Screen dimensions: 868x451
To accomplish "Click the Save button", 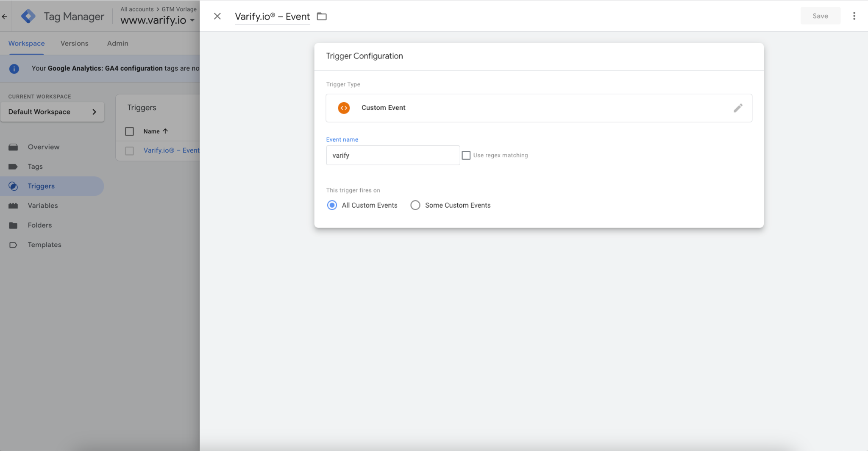I will click(820, 16).
